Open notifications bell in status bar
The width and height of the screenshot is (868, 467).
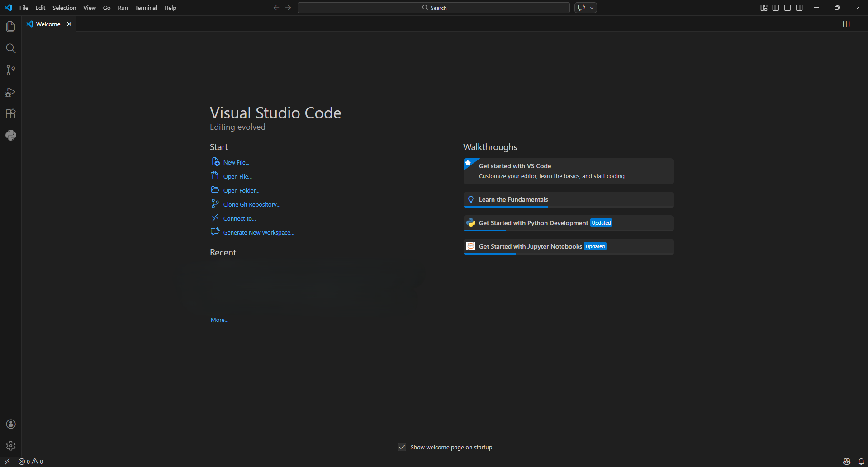[861, 462]
